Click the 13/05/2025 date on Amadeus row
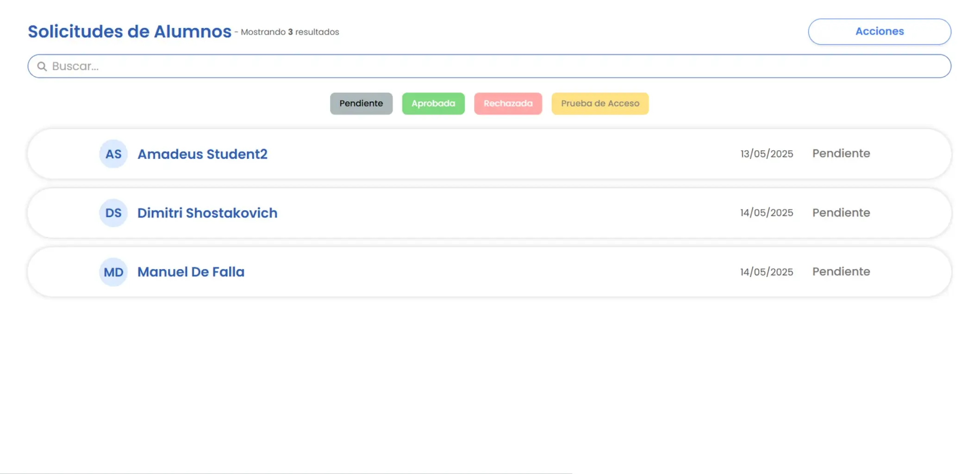Viewport: 980px width, 474px height. click(x=767, y=154)
